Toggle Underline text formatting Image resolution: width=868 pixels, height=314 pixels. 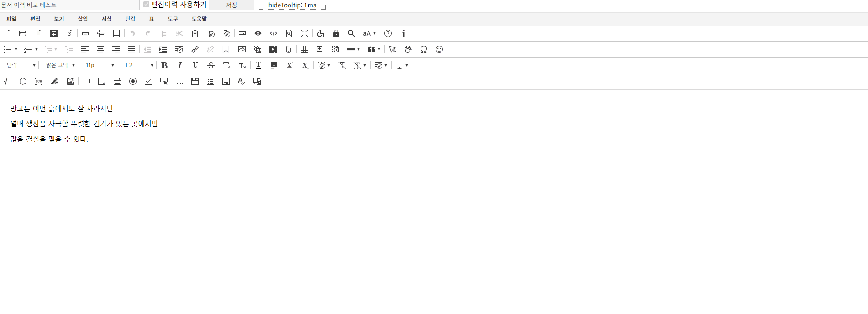click(195, 65)
